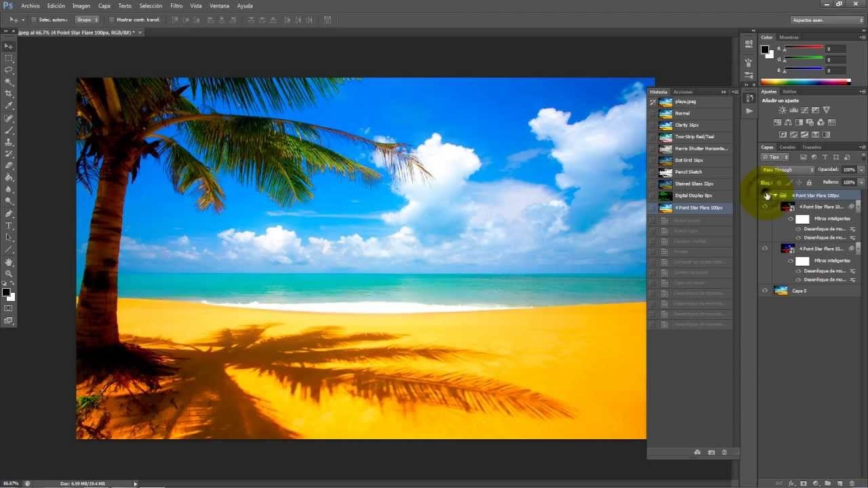Add layer style fx button
868x488 pixels.
(791, 483)
